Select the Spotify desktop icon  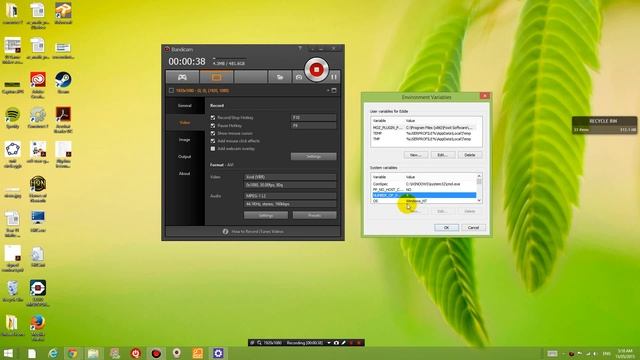12,118
